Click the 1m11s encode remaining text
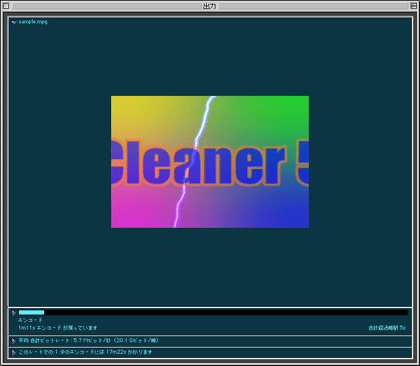This screenshot has height=366, width=420. [58, 328]
